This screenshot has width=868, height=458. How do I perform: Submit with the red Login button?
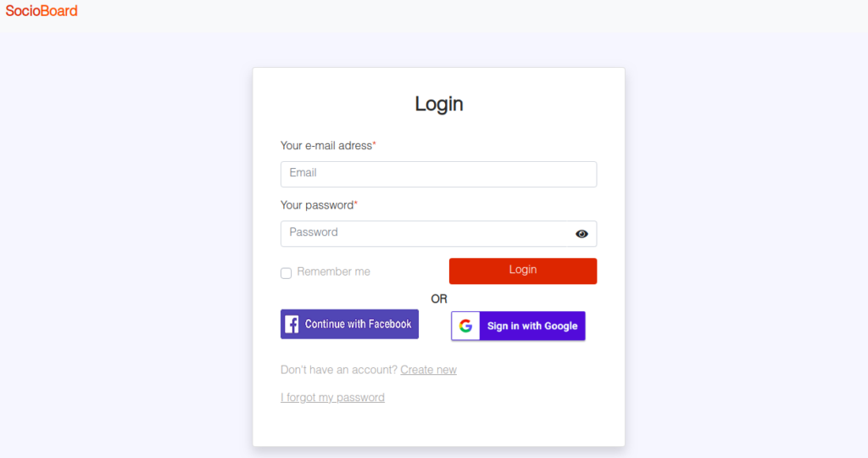point(522,271)
